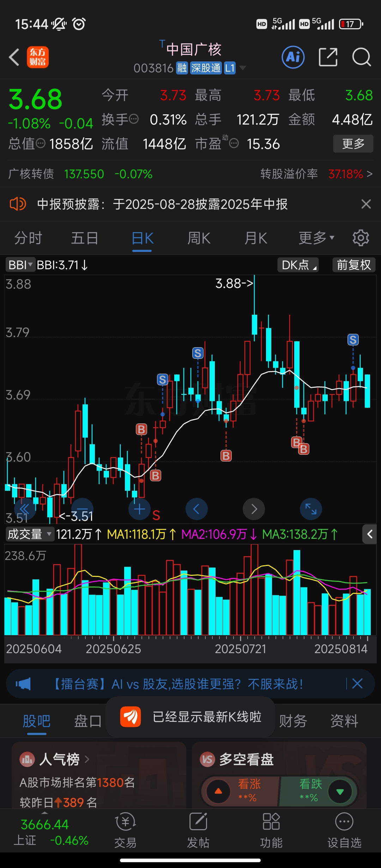Open 发帖 post icon

pos(198,831)
